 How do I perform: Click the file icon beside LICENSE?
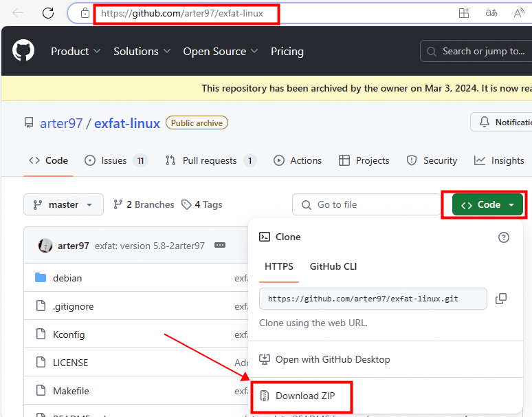41,362
